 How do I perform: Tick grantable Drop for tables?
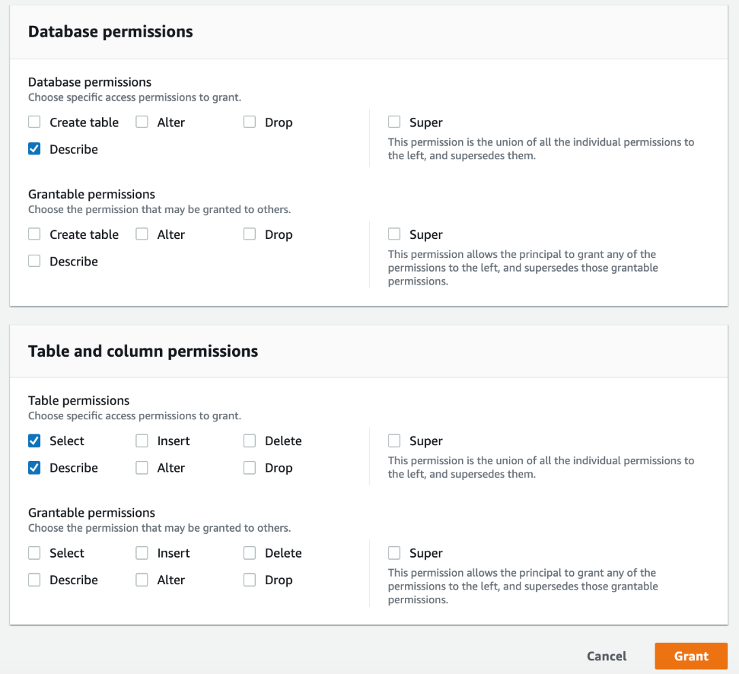coord(250,580)
